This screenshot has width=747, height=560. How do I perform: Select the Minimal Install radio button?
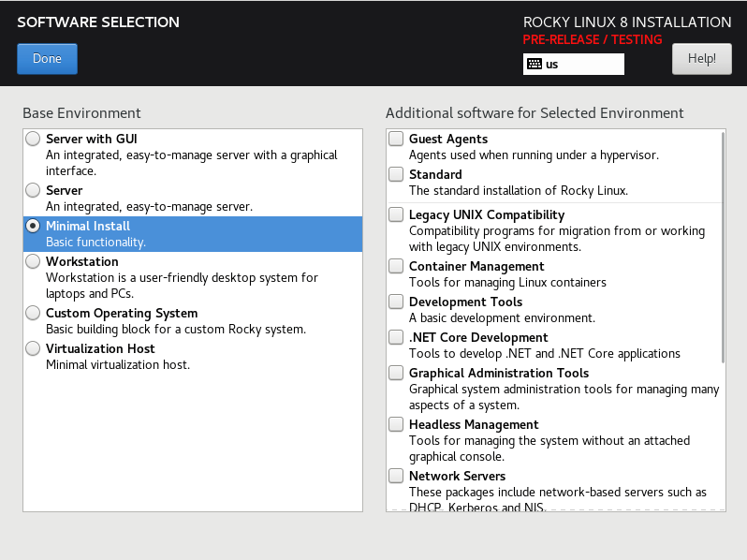(33, 226)
